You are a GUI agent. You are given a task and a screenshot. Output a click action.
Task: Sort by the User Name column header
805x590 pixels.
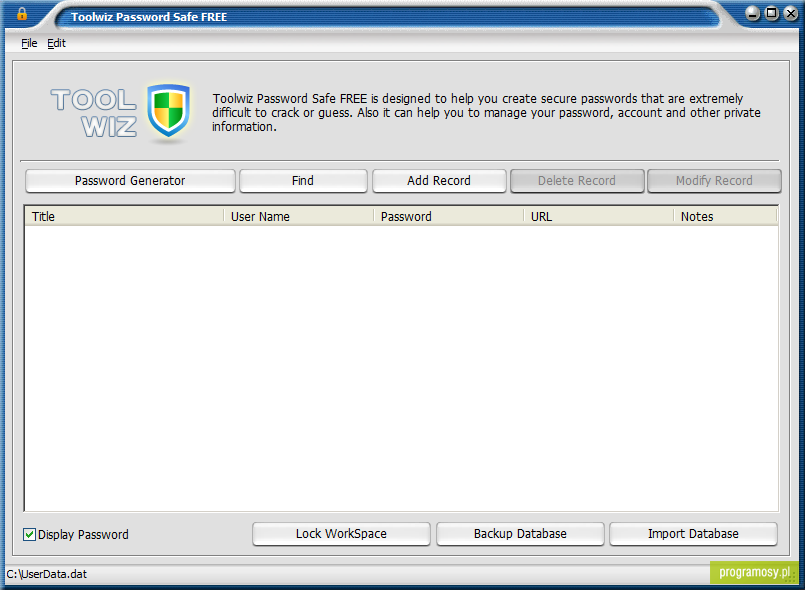299,217
